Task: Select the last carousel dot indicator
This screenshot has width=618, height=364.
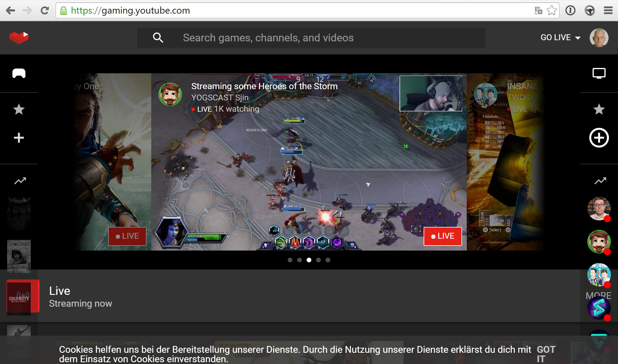Action: pyautogui.click(x=328, y=260)
